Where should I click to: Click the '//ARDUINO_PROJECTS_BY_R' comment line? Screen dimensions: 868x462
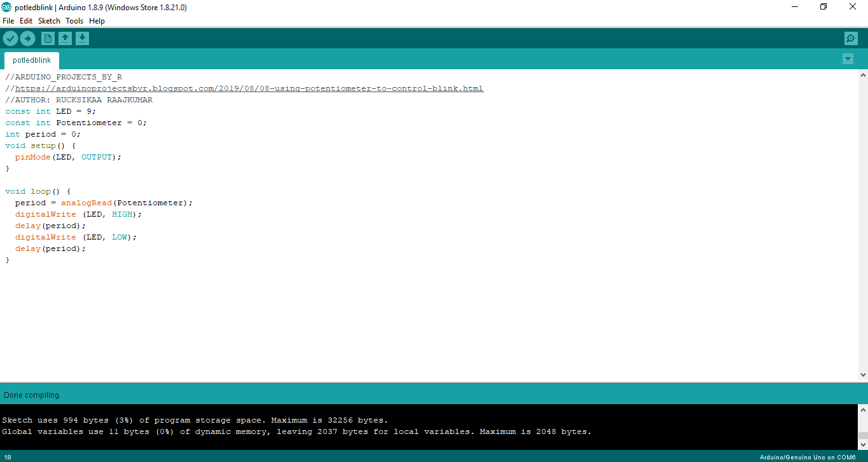click(x=64, y=77)
